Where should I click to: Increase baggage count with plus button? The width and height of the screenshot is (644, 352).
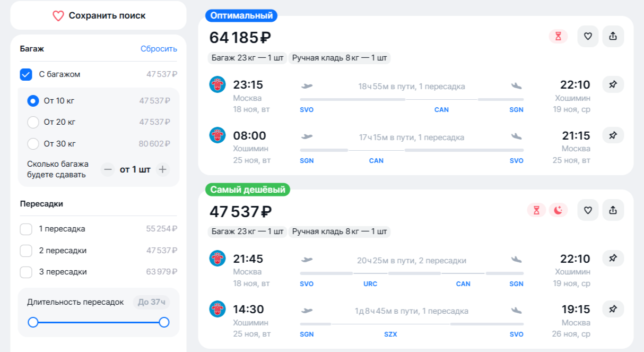163,170
